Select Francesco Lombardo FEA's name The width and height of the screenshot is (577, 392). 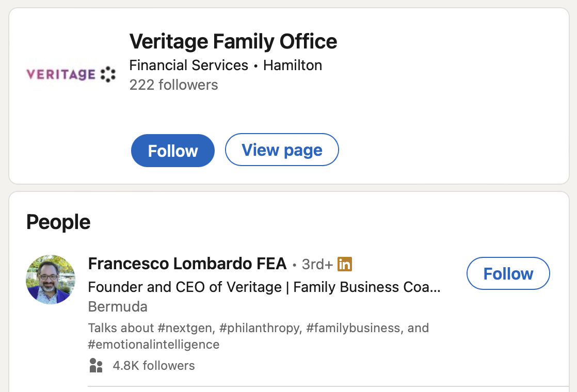[x=187, y=264]
